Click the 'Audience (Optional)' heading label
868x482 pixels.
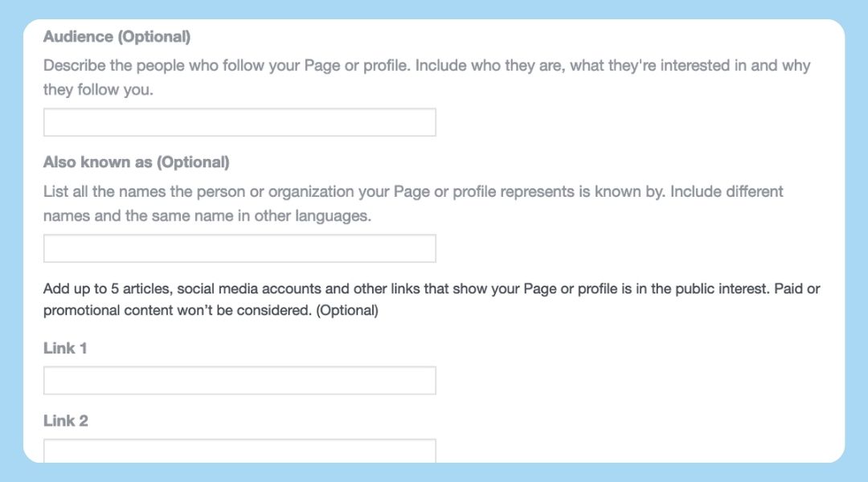tap(117, 36)
